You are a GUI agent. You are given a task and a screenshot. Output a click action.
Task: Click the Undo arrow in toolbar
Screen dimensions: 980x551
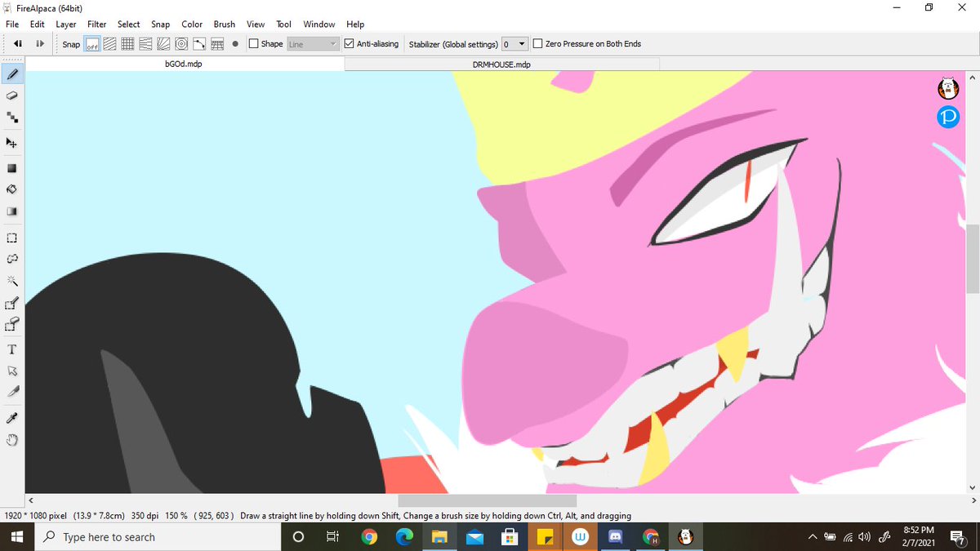click(17, 44)
